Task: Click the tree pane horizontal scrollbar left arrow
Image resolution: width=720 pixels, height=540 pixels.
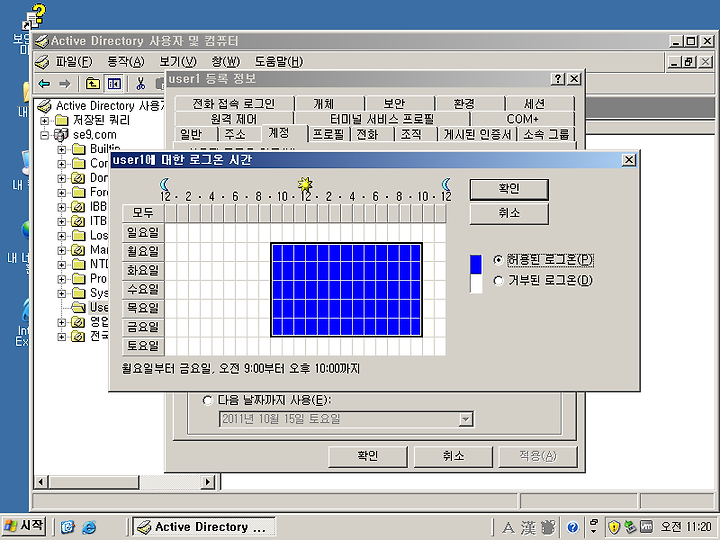Action: coord(41,482)
